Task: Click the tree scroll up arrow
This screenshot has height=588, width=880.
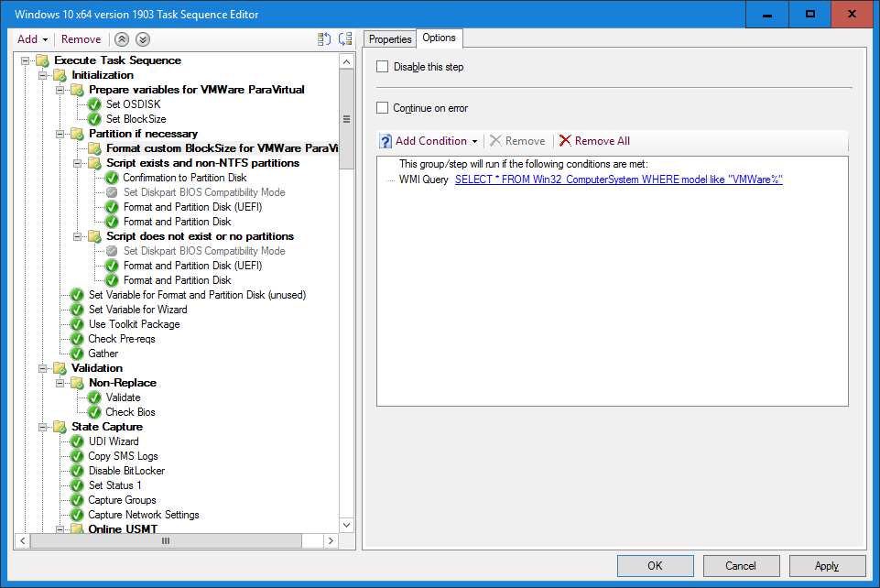Action: (346, 61)
